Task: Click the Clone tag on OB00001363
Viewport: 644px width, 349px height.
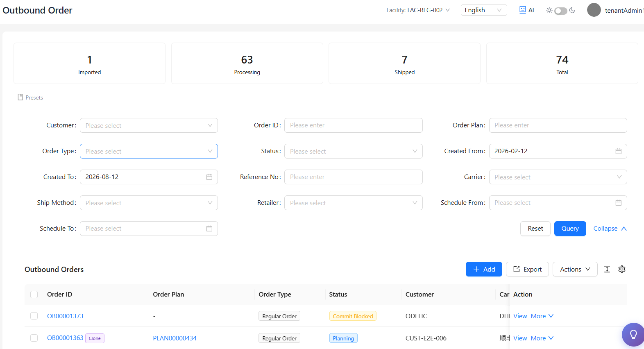Action: coord(95,338)
